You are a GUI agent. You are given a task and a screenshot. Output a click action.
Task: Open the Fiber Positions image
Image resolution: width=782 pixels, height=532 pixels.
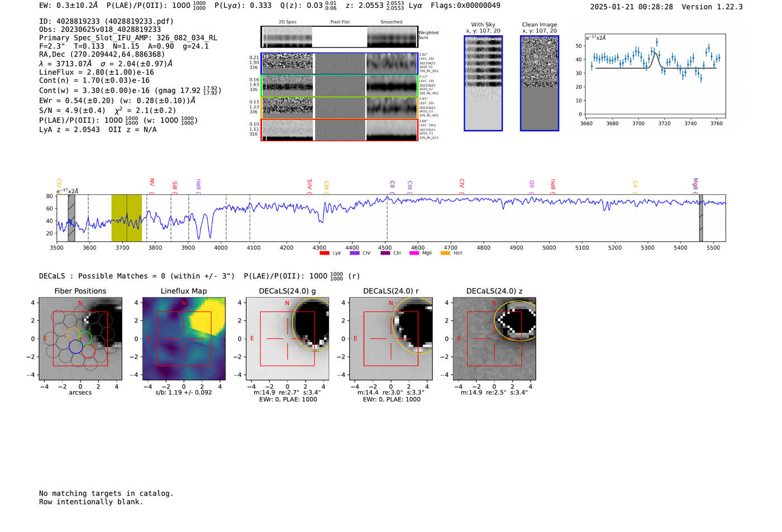pyautogui.click(x=80, y=338)
